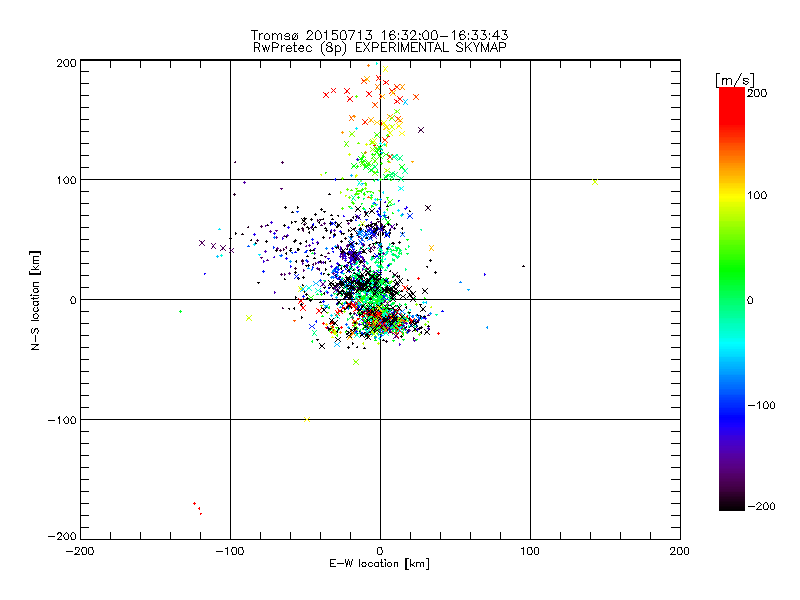
Task: Click the vertical velocity color bar
Action: tap(732, 299)
